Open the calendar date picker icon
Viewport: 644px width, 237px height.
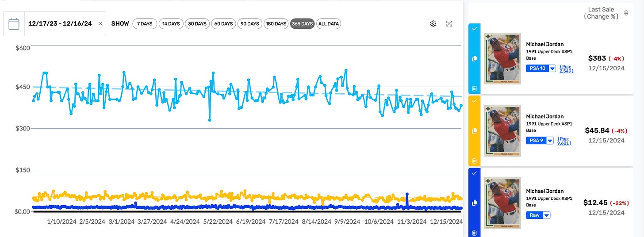pos(14,24)
